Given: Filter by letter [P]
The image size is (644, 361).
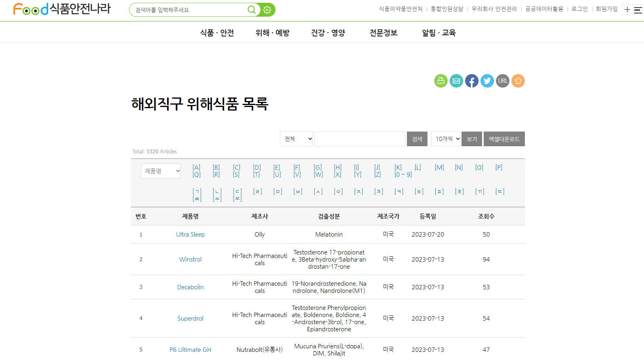Looking at the screenshot, I should 499,167.
